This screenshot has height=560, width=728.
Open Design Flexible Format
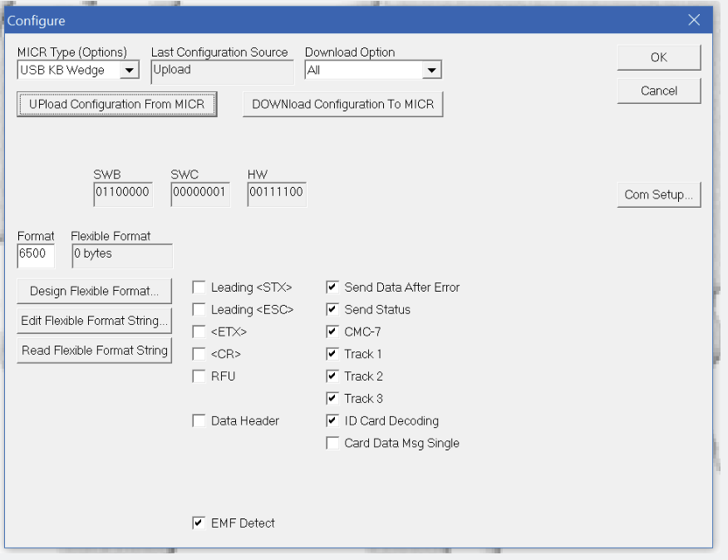coord(94,292)
